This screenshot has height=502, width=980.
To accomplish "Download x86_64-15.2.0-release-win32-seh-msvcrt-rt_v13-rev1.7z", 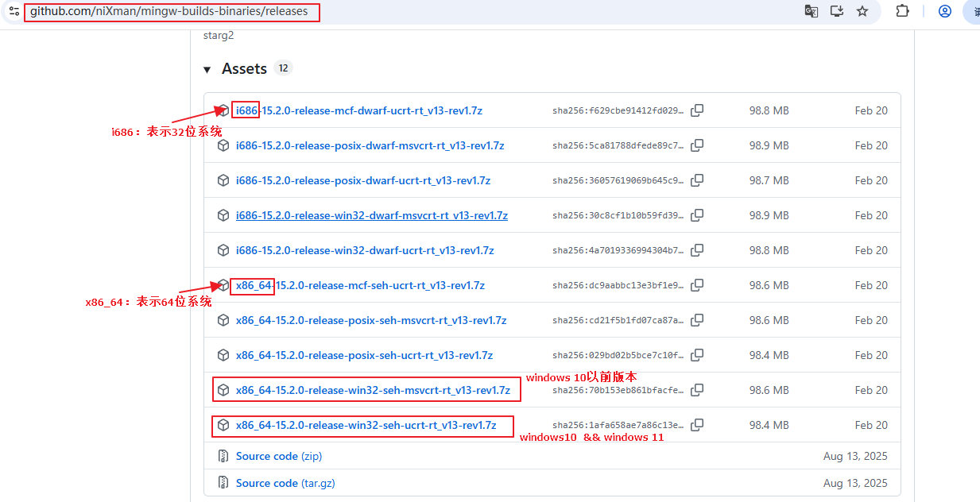I will (x=373, y=390).
